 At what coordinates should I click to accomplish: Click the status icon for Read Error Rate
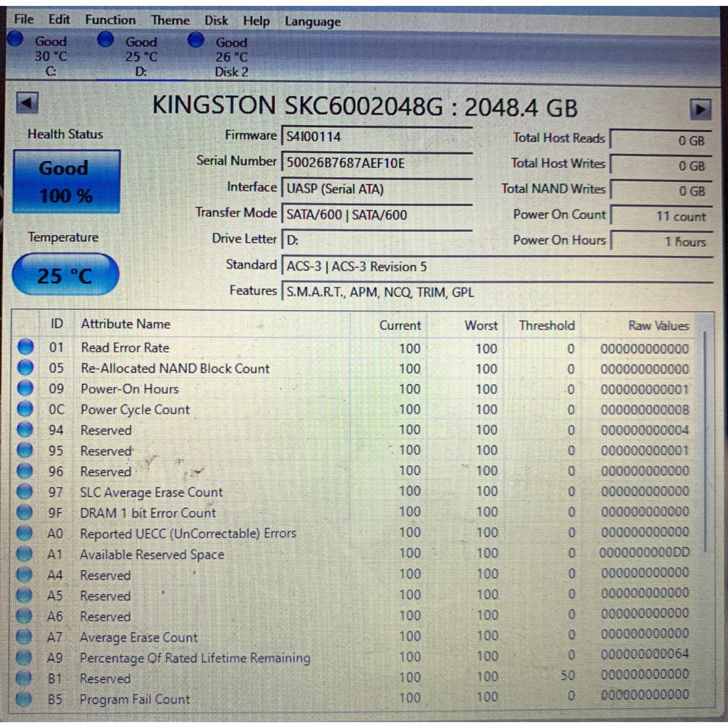click(25, 347)
